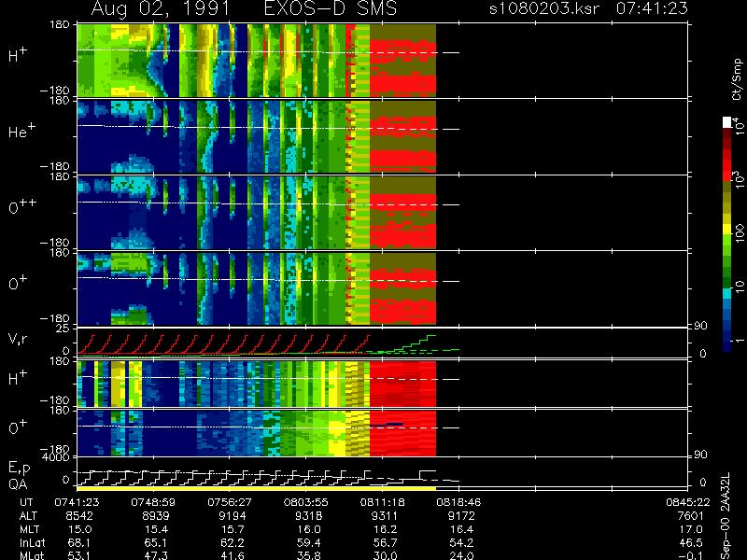
Task: Click the dark blue streak in lower O+ panel
Action: (x=387, y=425)
